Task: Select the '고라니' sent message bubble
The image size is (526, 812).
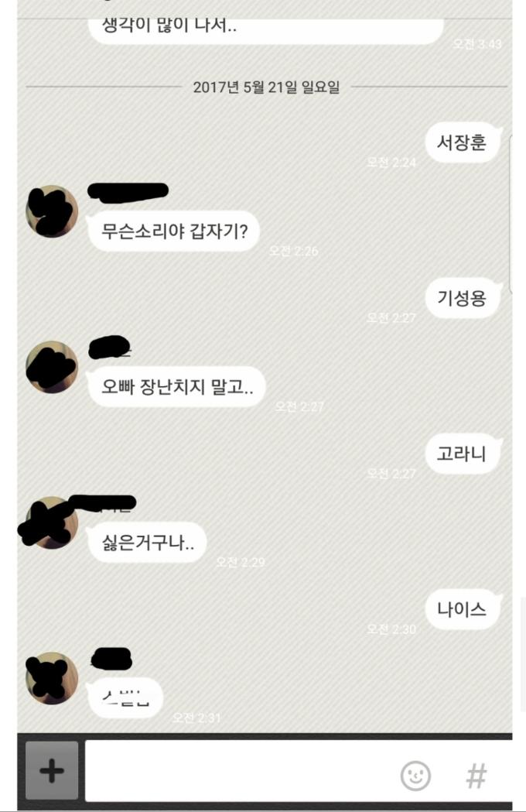Action: coord(463,454)
